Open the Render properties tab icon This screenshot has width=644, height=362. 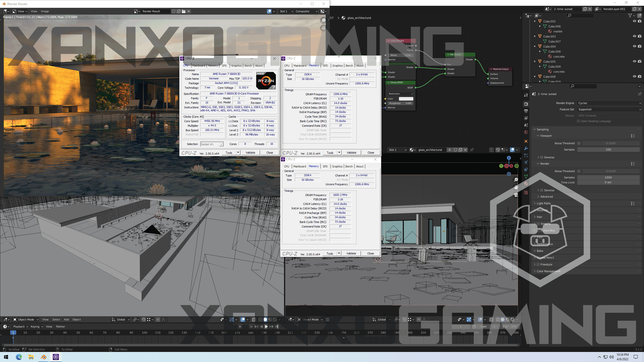526,104
